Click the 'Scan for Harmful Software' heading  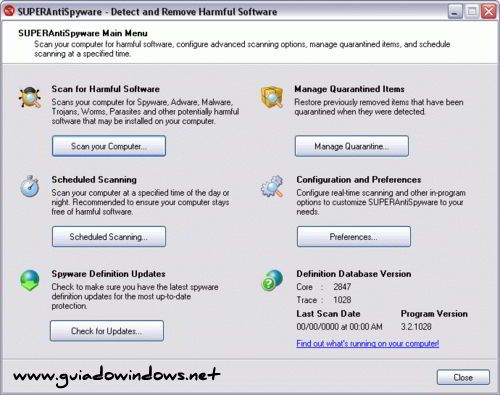pyautogui.click(x=106, y=89)
